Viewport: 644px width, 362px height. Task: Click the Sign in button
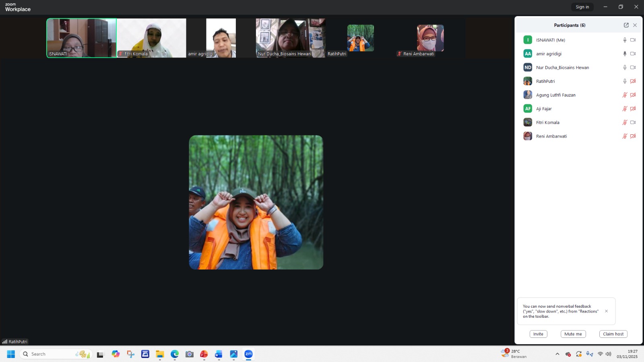coord(582,7)
